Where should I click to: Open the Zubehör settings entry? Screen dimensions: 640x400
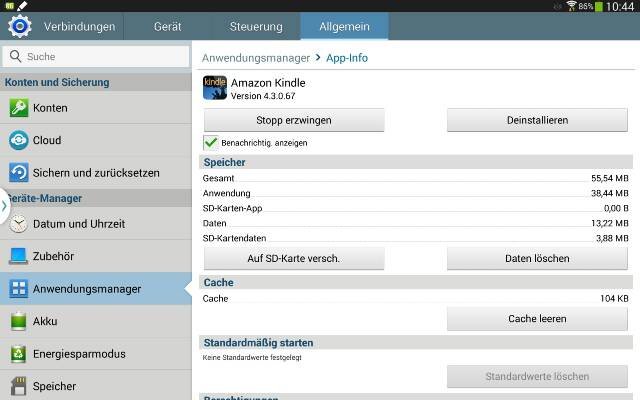(x=96, y=256)
